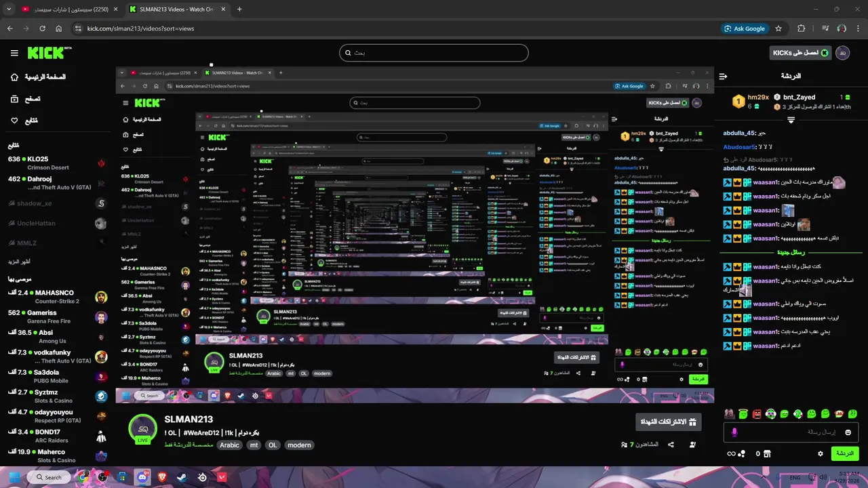This screenshot has width=868, height=488.
Task: Click the Get KICKs button احصل على
Action: [801, 53]
